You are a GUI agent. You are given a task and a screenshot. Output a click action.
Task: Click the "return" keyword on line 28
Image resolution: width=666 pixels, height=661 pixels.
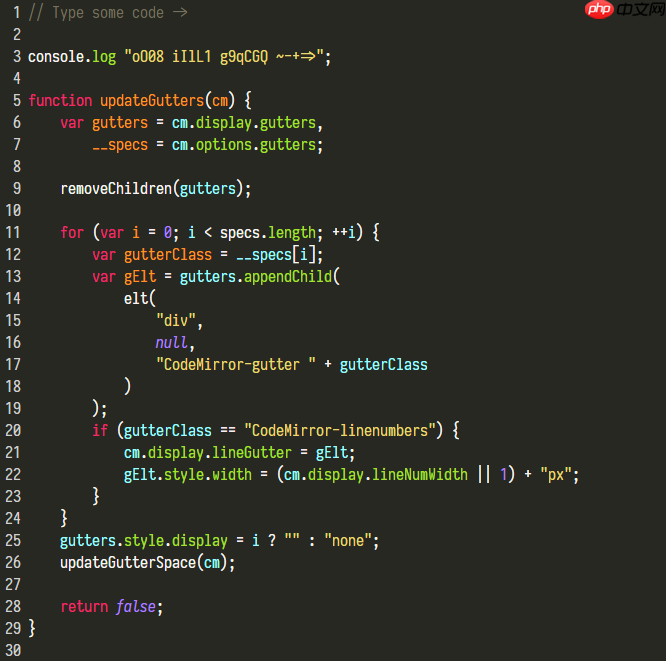[84, 607]
